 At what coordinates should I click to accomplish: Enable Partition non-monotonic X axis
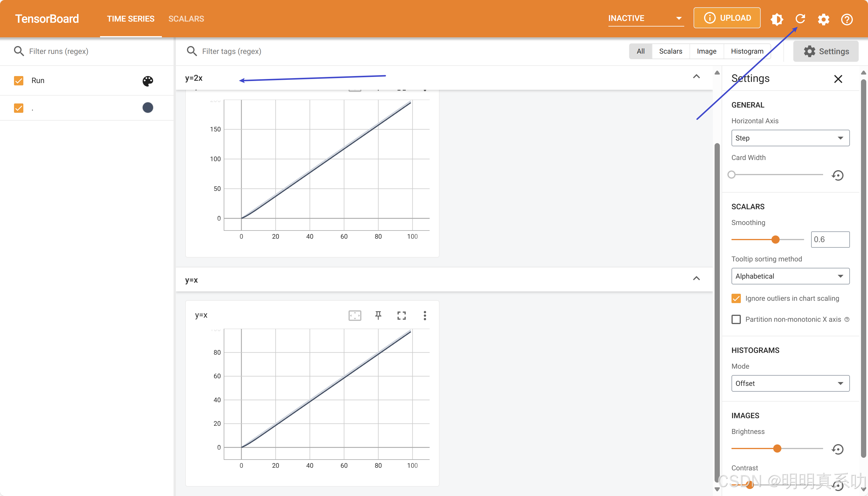pyautogui.click(x=736, y=319)
